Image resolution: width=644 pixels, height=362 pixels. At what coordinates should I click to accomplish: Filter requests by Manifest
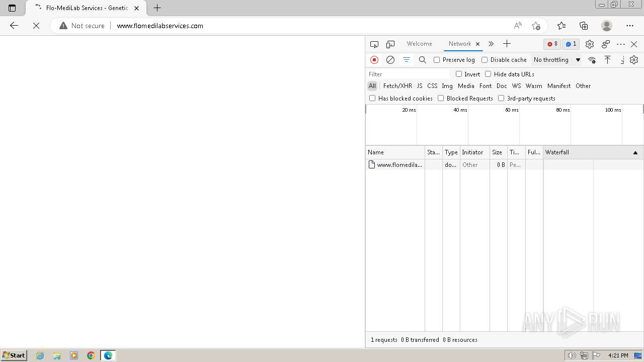point(559,86)
